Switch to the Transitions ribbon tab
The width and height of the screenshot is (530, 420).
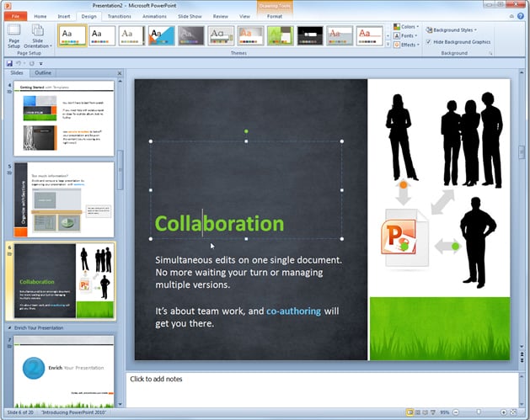click(120, 16)
